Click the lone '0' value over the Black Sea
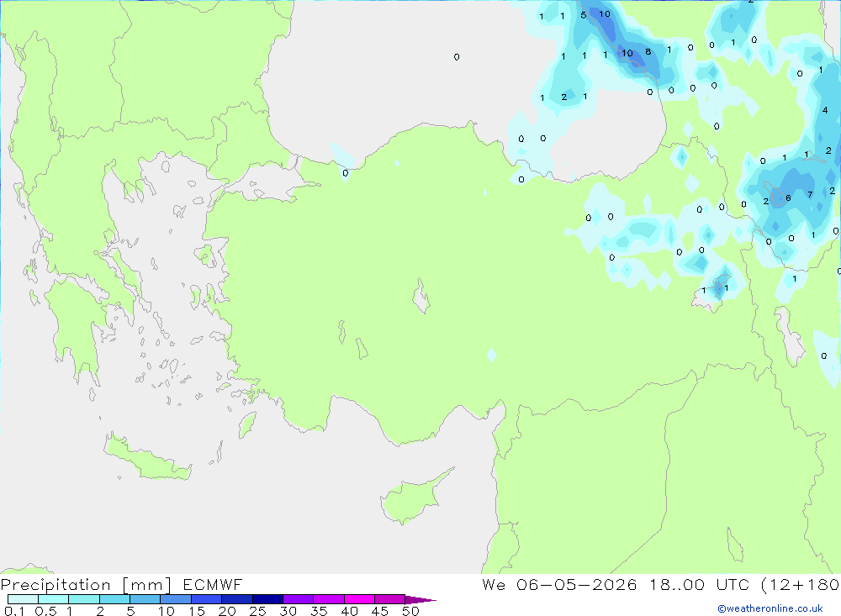This screenshot has height=616, width=841. (457, 57)
